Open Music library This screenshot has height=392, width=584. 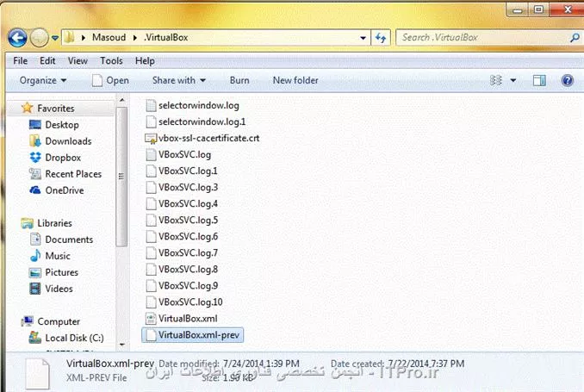[x=58, y=256]
